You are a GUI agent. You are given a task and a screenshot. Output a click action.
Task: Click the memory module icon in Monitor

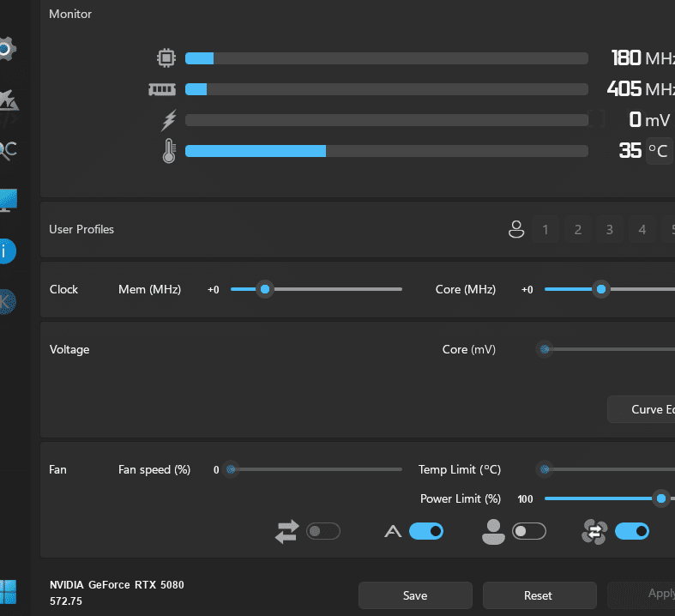[161, 89]
